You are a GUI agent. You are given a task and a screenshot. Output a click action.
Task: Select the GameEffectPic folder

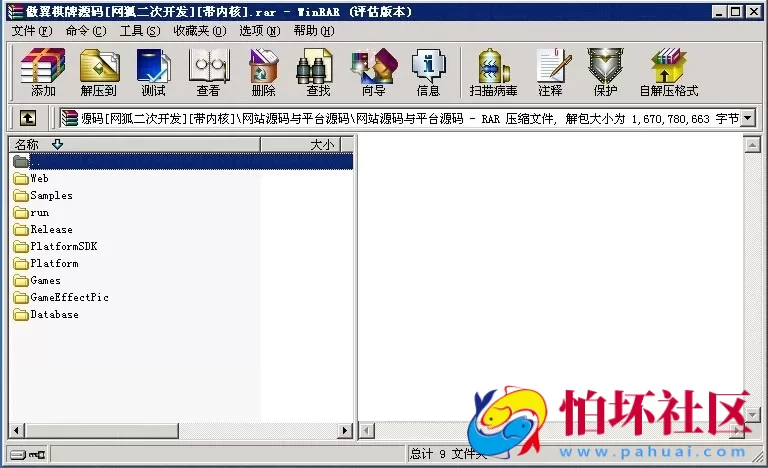[x=68, y=297]
